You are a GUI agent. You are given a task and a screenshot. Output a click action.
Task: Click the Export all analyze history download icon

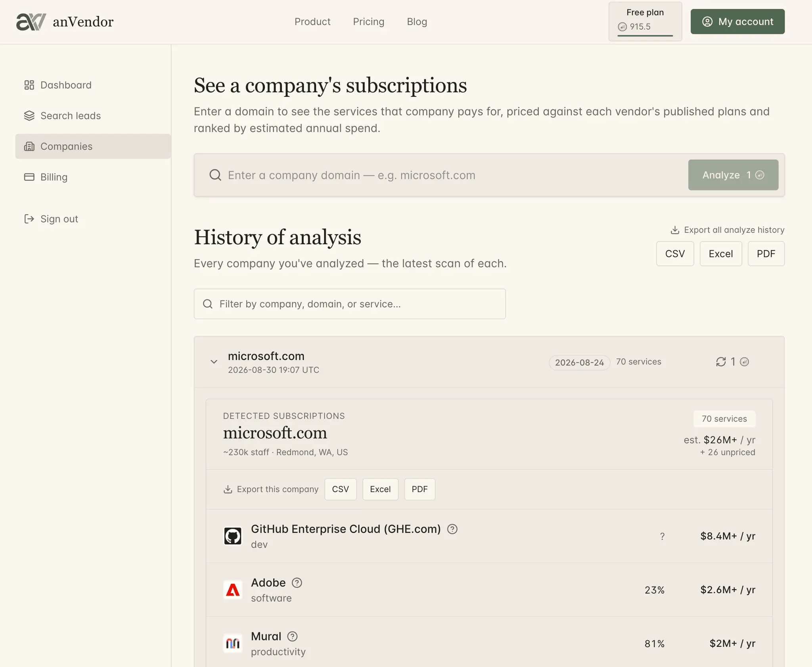click(675, 230)
